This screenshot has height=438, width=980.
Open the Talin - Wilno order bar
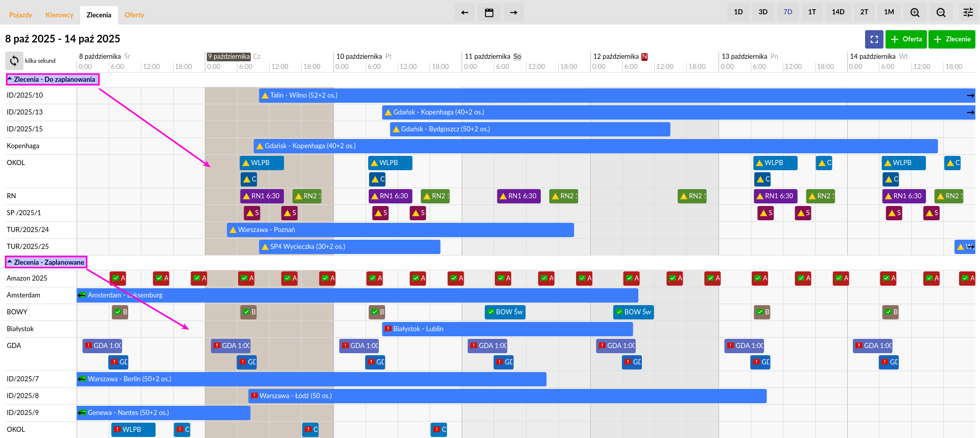613,96
